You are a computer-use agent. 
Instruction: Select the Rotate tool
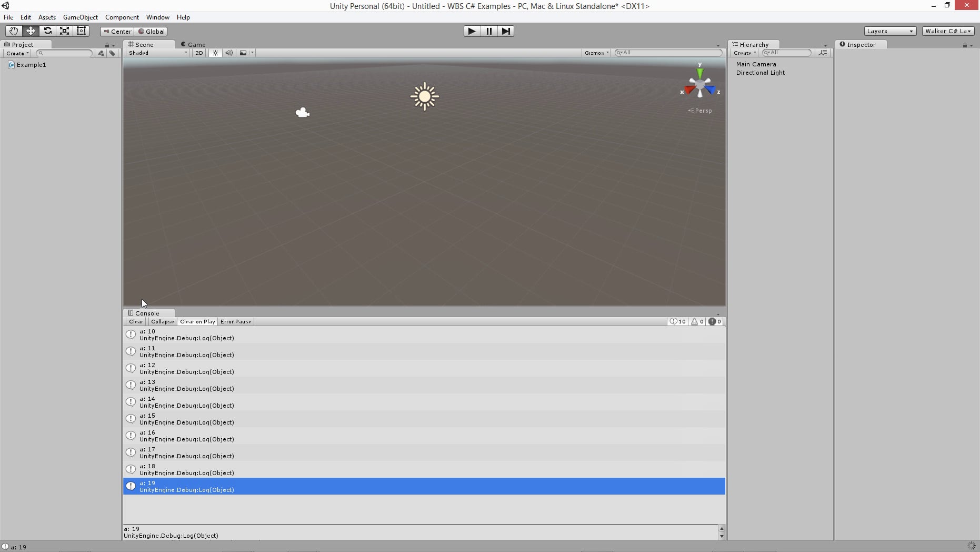(47, 31)
